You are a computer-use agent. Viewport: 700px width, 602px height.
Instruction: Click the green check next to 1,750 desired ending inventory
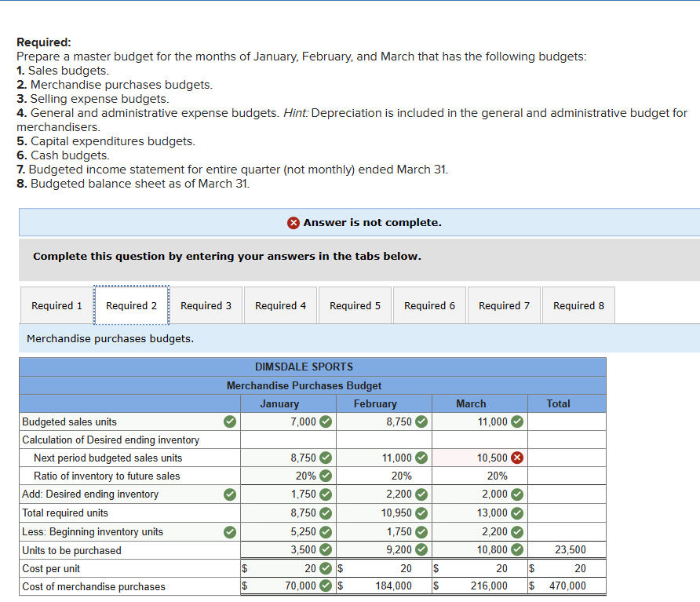[x=326, y=494]
